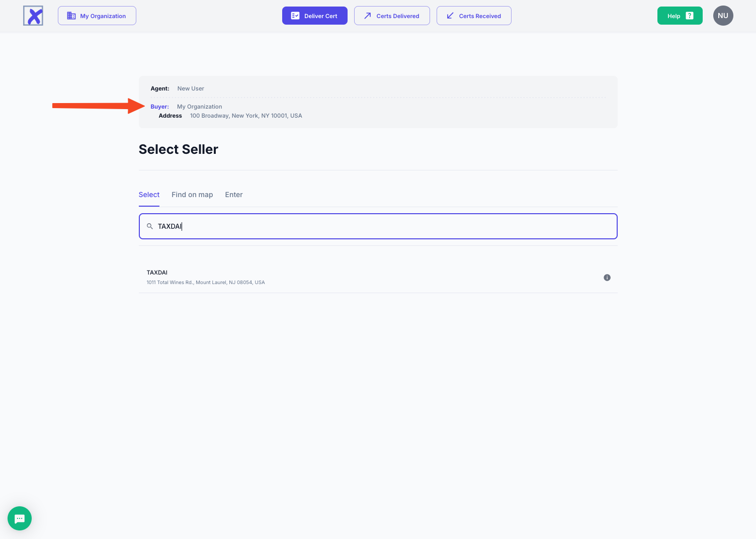Screen dimensions: 756x539
Task: Click the Certs Delivered outgoing arrow icon
Action: 368,16
